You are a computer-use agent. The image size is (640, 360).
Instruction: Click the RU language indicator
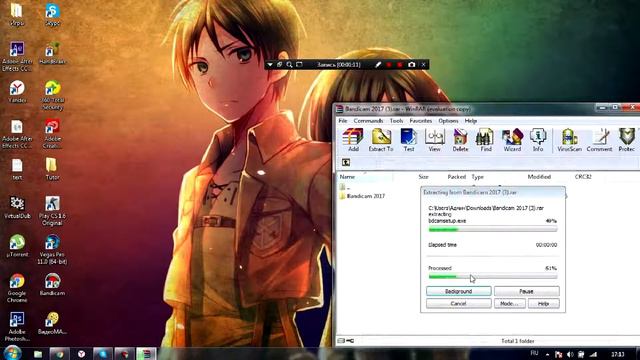[x=534, y=353]
